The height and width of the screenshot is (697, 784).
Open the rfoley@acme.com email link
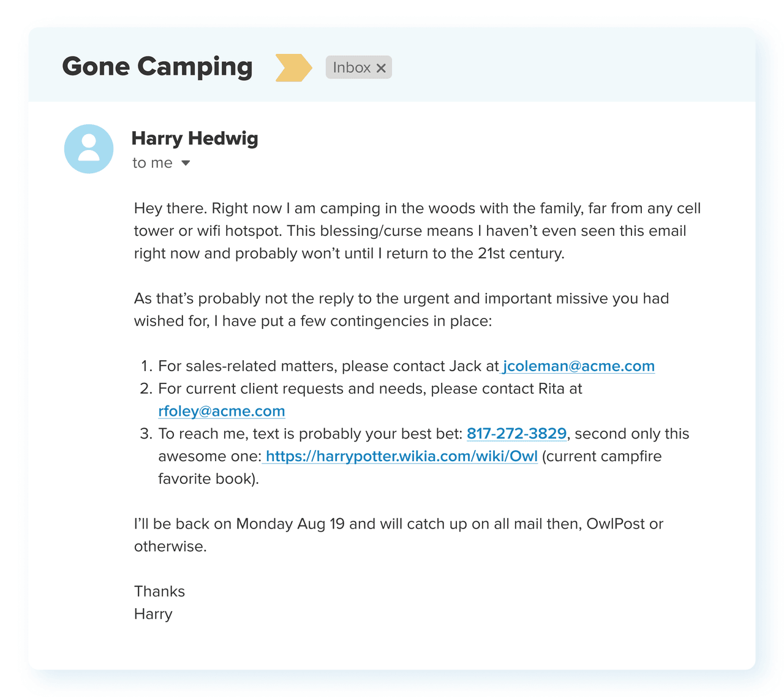(x=221, y=411)
